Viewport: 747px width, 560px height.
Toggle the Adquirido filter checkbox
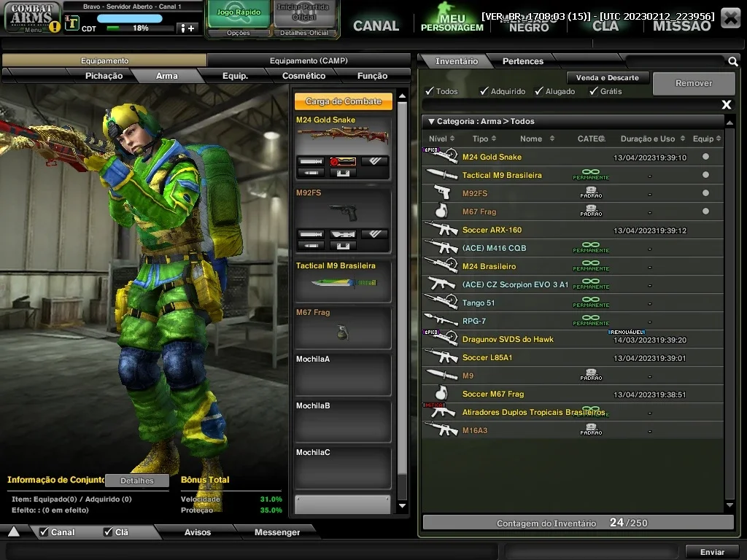tap(484, 90)
